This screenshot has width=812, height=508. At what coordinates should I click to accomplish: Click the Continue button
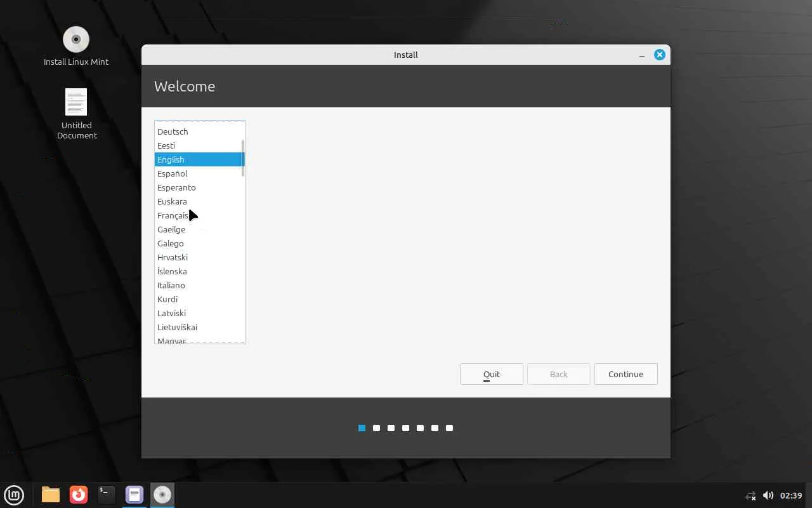(x=626, y=374)
